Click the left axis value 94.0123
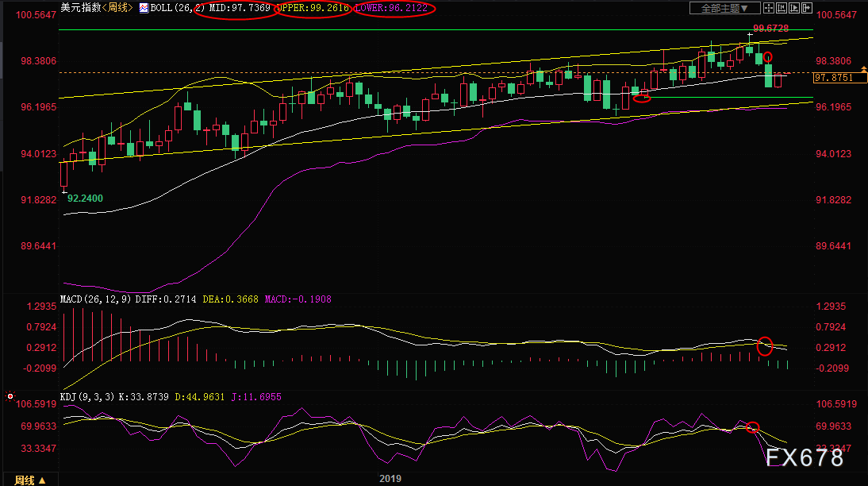Viewport: 868px width, 486px height. click(x=39, y=154)
